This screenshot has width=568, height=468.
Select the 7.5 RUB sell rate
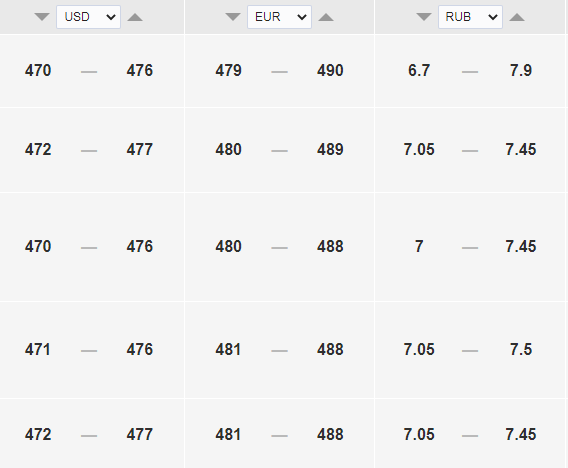521,349
